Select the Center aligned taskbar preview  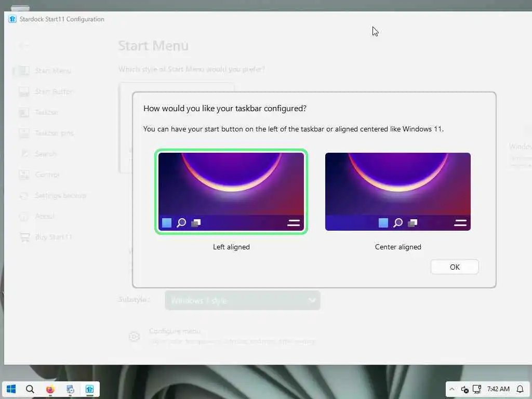tap(397, 191)
